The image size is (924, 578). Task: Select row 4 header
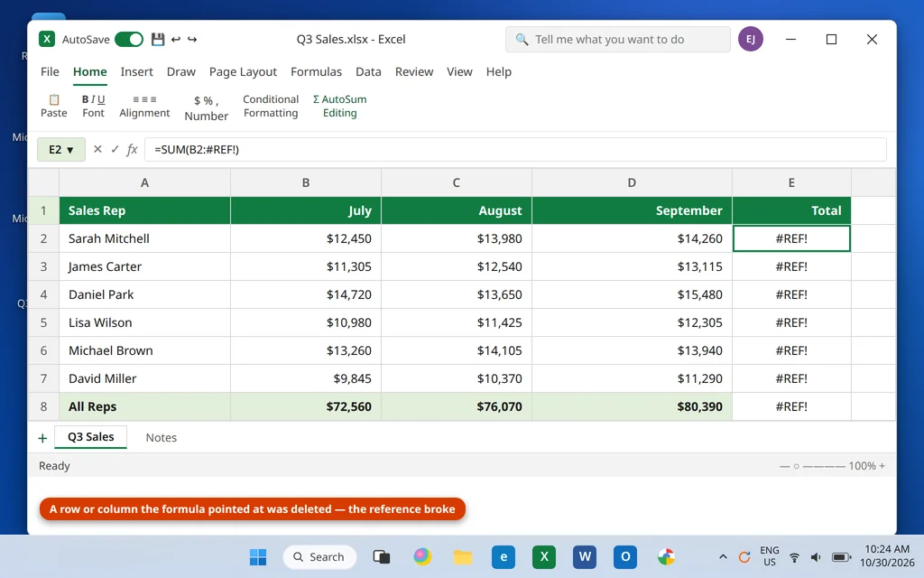[43, 294]
